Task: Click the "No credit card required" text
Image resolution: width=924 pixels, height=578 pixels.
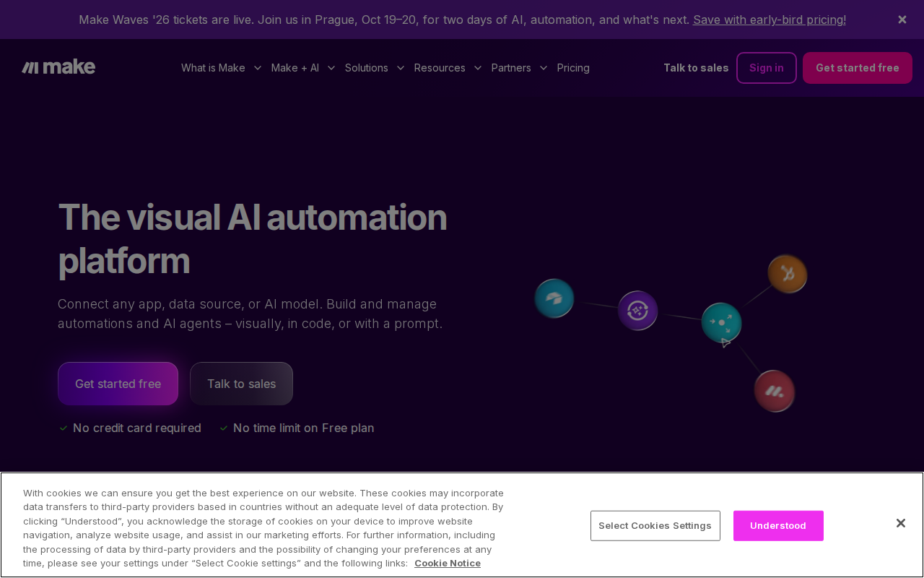Action: click(137, 428)
